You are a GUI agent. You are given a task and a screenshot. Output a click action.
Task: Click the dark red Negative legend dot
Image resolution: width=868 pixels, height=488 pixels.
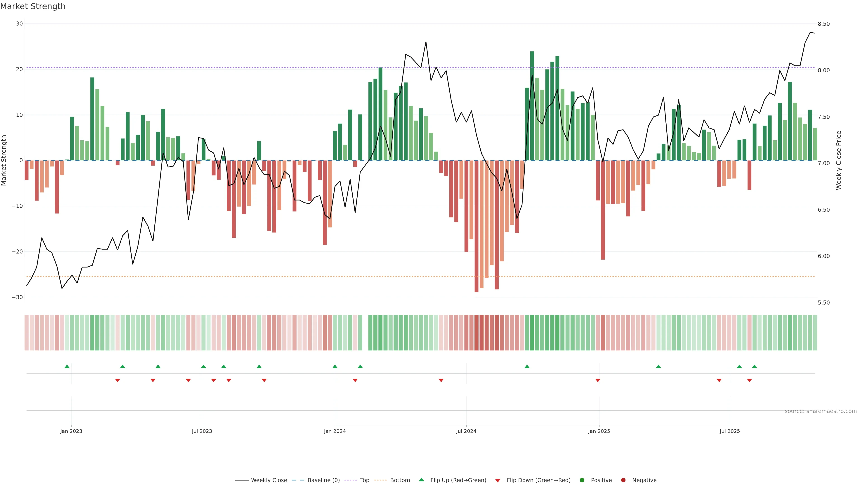(x=623, y=480)
